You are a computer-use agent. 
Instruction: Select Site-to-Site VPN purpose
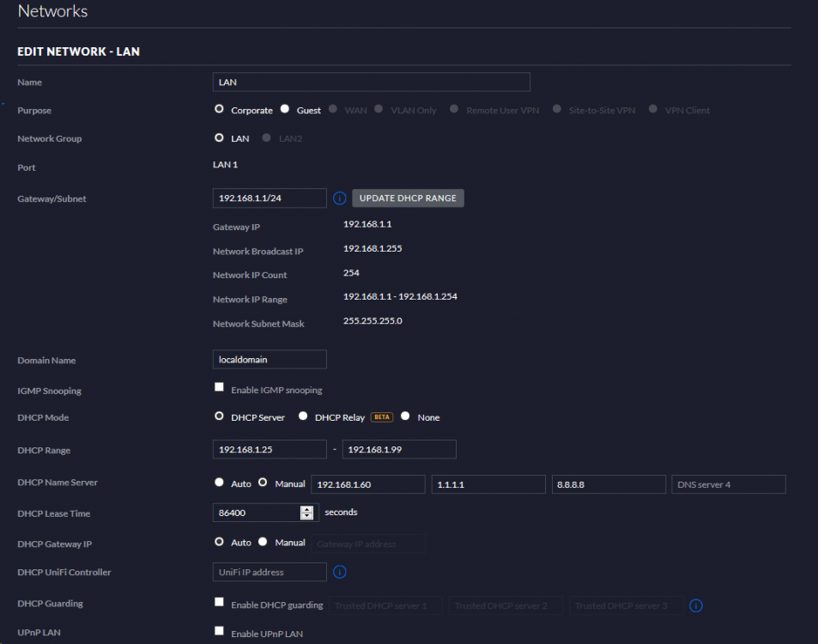pos(557,108)
